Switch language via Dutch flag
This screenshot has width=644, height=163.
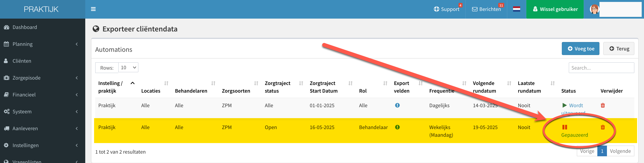517,9
